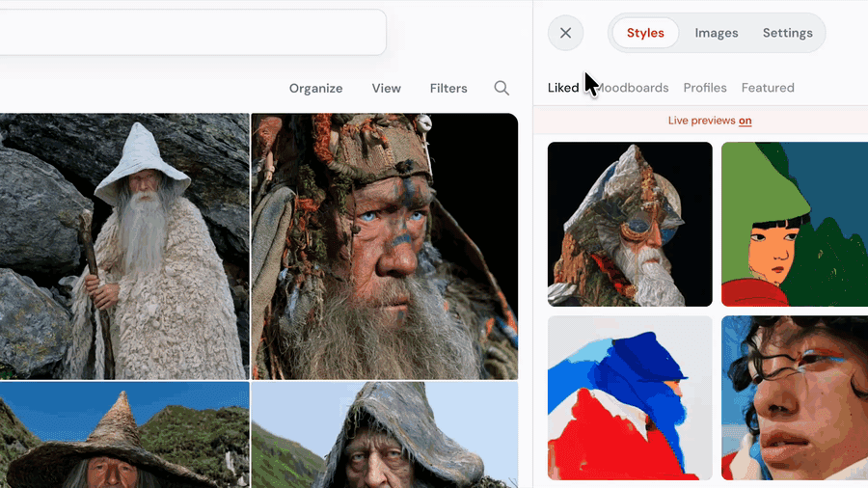The width and height of the screenshot is (868, 488).
Task: Open the View options
Action: coord(386,89)
